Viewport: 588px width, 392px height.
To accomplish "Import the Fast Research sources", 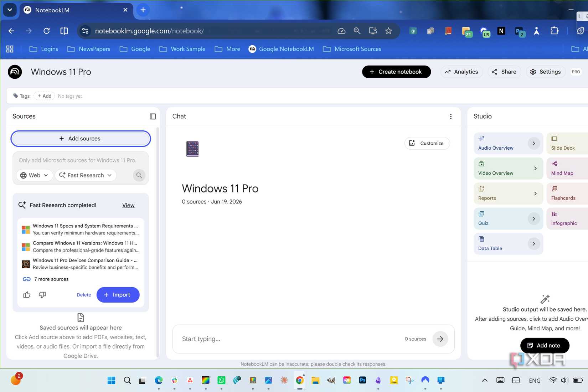I will (118, 295).
